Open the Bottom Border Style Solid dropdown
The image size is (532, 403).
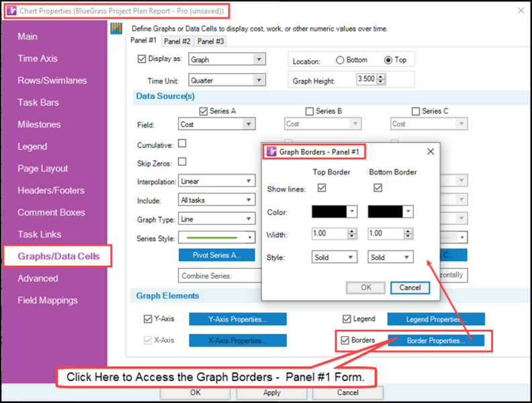[x=390, y=257]
